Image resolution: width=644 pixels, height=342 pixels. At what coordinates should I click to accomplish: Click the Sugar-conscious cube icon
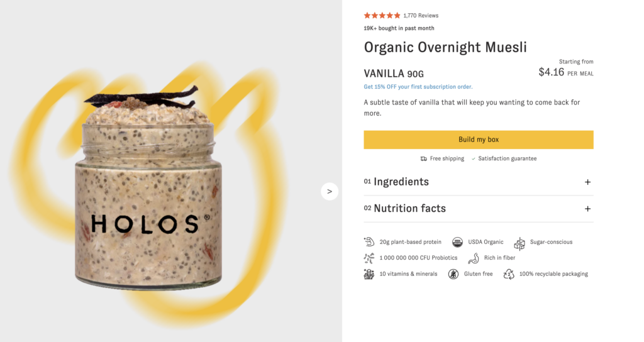click(519, 243)
